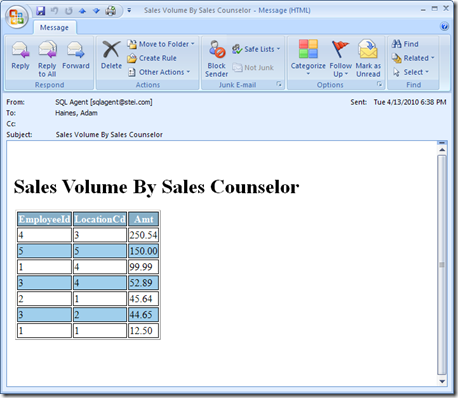Open Junk E-mail dialog launcher
Image resolution: width=458 pixels, height=398 pixels.
[x=279, y=84]
